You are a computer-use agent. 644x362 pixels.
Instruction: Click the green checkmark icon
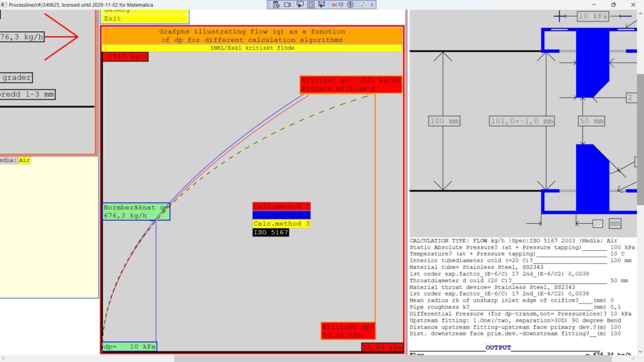(x=362, y=4)
